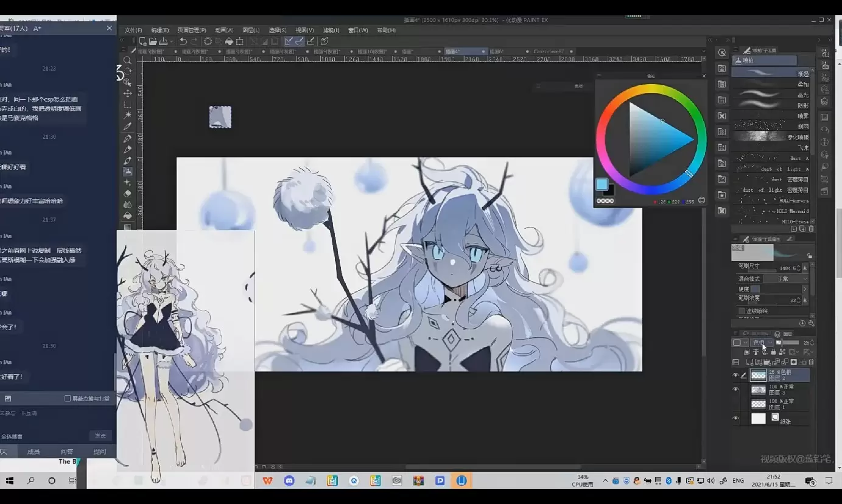Open the layer palette color dropdown

coord(740,343)
